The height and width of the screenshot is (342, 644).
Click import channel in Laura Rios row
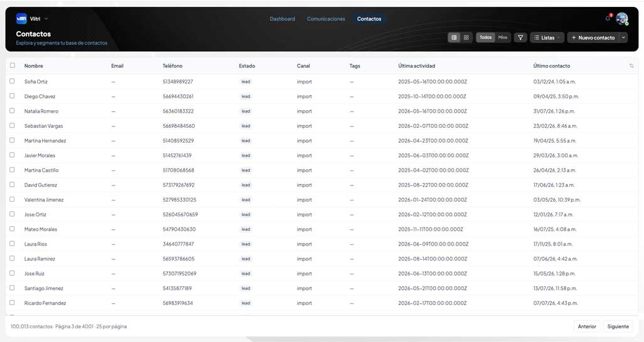point(304,244)
